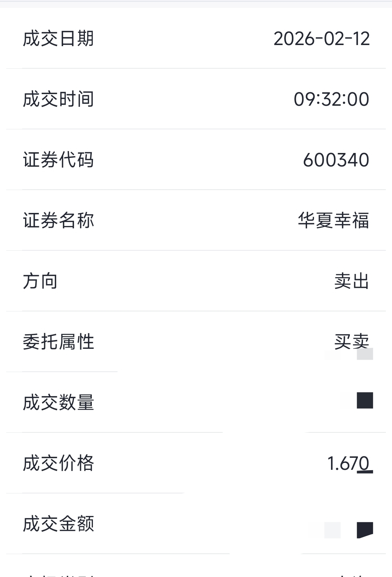Tap the 成交金额 label

58,524
